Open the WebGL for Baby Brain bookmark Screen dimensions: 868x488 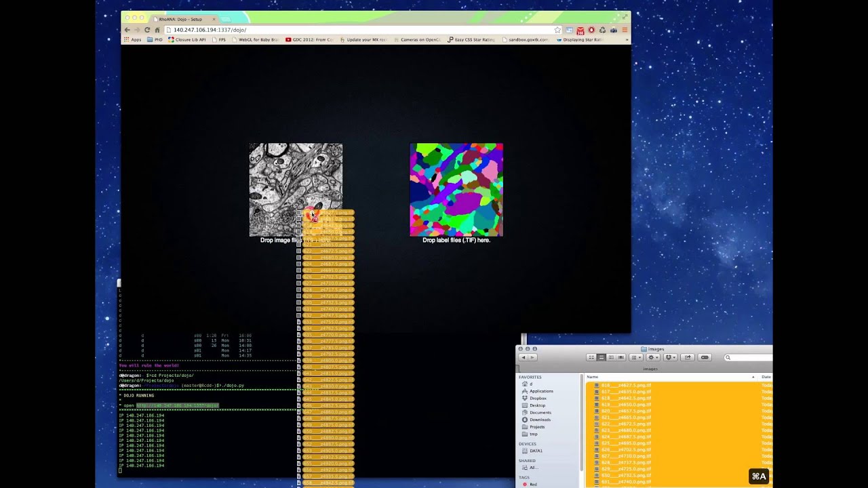(256, 39)
